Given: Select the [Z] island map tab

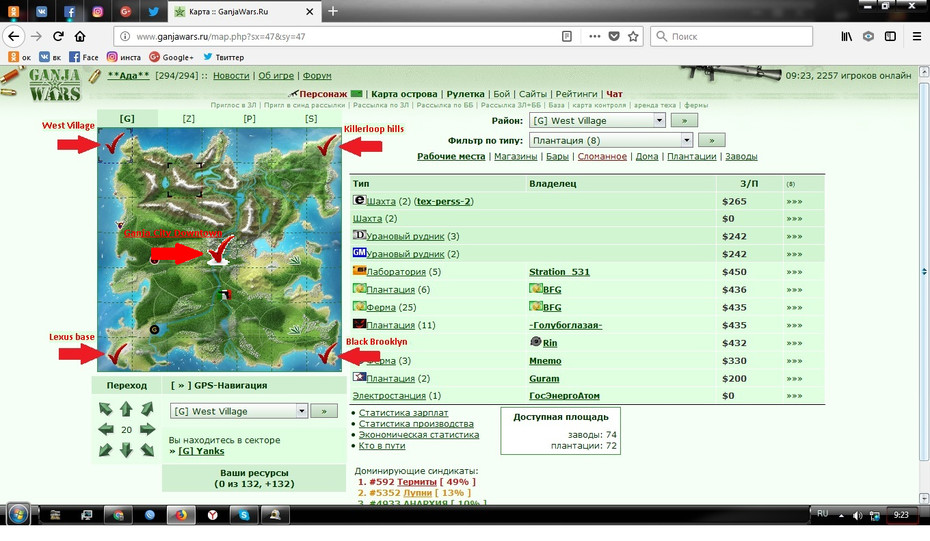Looking at the screenshot, I should 189,119.
